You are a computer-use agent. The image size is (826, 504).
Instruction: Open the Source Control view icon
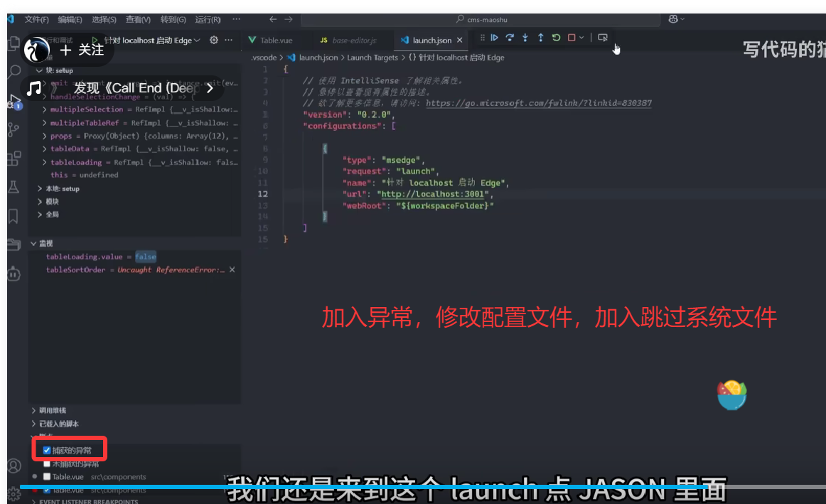pyautogui.click(x=14, y=129)
